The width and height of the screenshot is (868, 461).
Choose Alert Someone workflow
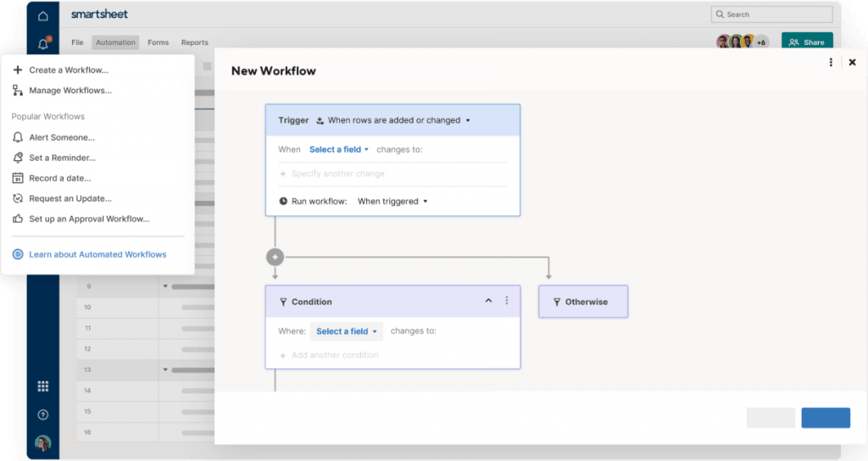tap(62, 137)
